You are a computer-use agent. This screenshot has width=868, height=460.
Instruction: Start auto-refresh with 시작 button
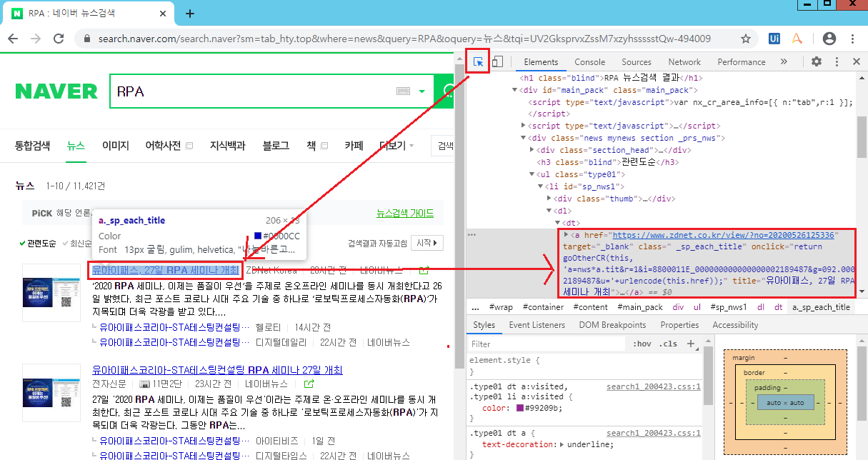tap(427, 243)
